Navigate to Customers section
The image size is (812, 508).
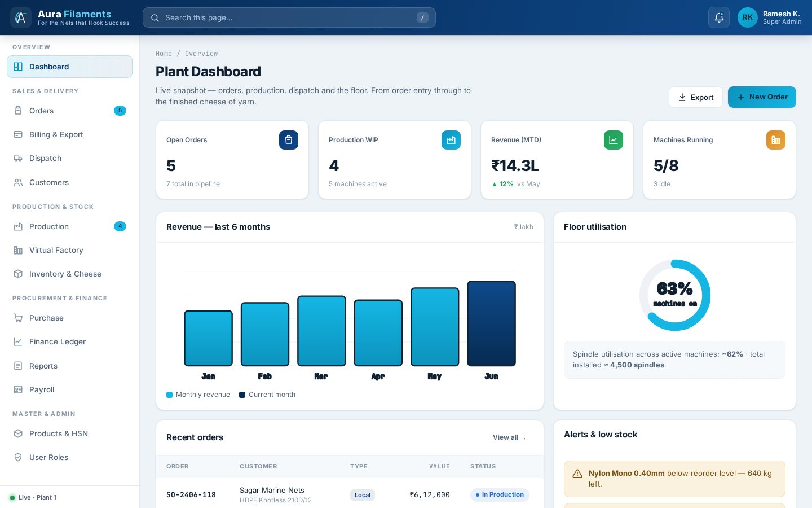click(x=69, y=182)
